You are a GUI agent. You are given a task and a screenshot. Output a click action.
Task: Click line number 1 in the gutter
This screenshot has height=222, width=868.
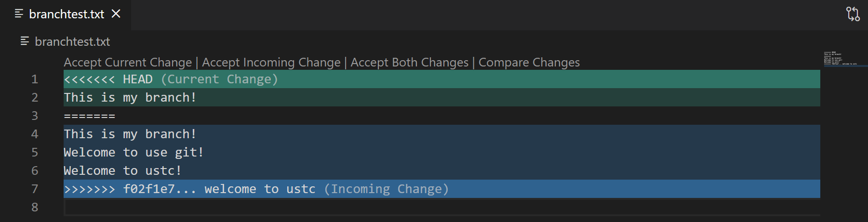pos(35,79)
